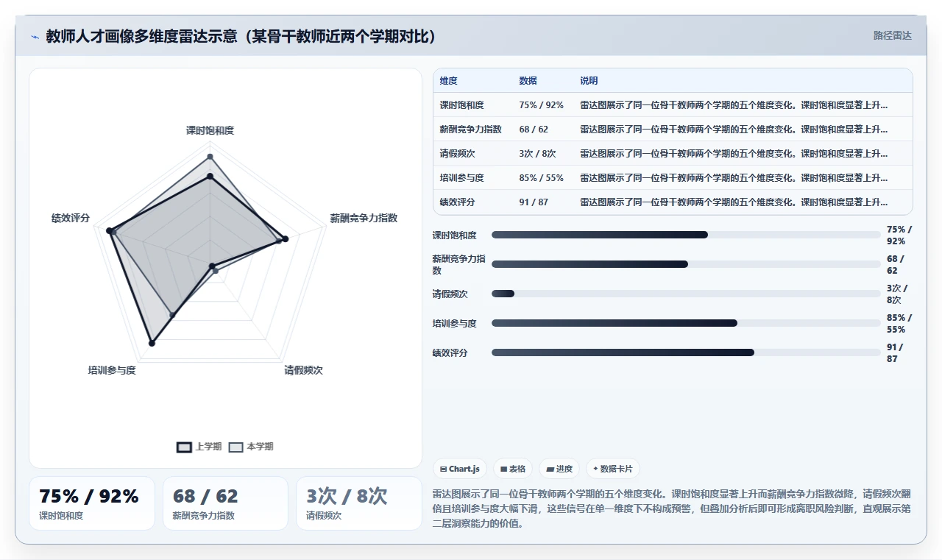
Task: Click the 薪酬竞争力指数 radar axis label
Action: 364,218
